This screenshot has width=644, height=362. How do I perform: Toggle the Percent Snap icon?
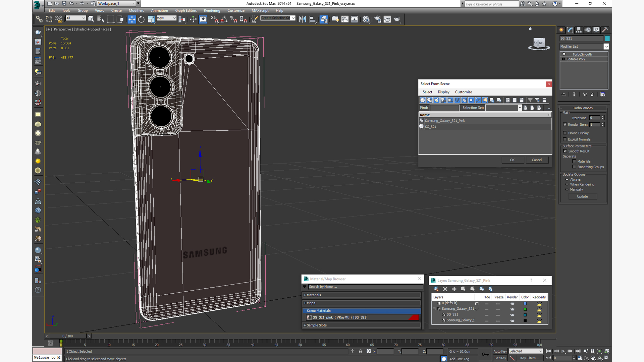(234, 19)
